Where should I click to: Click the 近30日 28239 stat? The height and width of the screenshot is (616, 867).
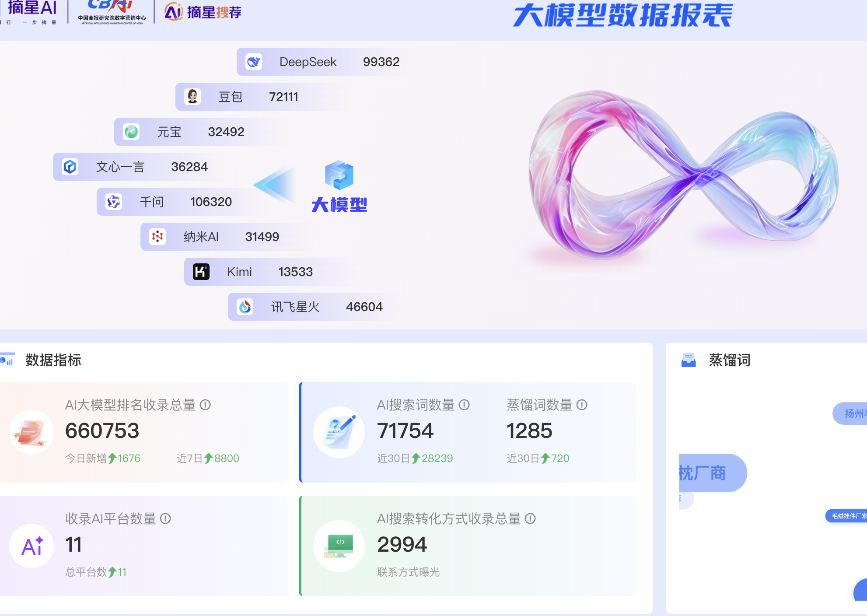click(x=415, y=458)
